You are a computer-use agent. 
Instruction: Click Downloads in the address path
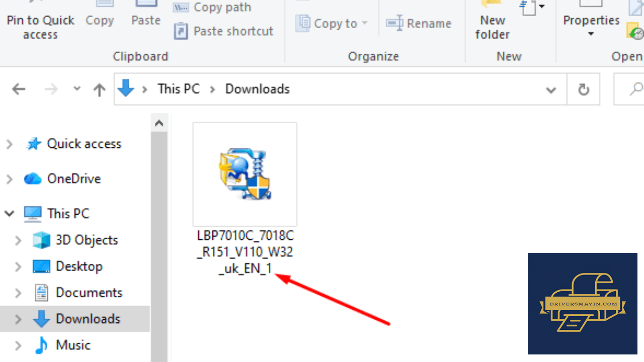257,89
